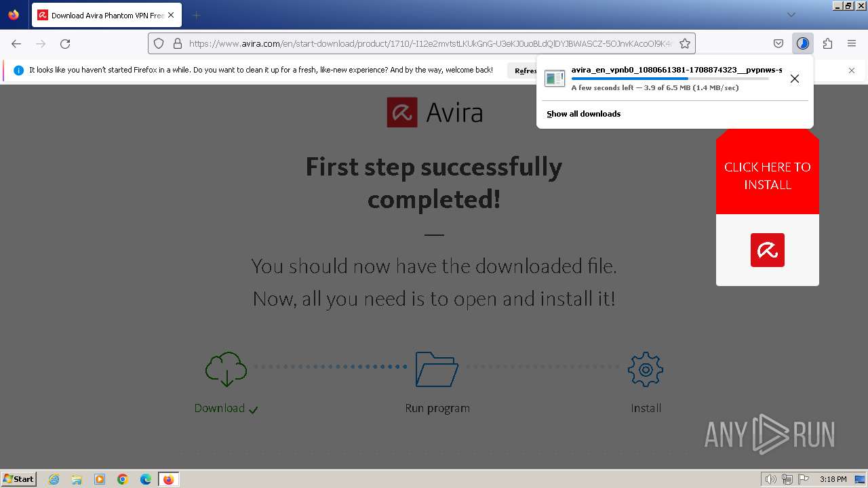Viewport: 868px width, 488px height.
Task: Open the volume speaker tray icon
Action: [x=771, y=479]
